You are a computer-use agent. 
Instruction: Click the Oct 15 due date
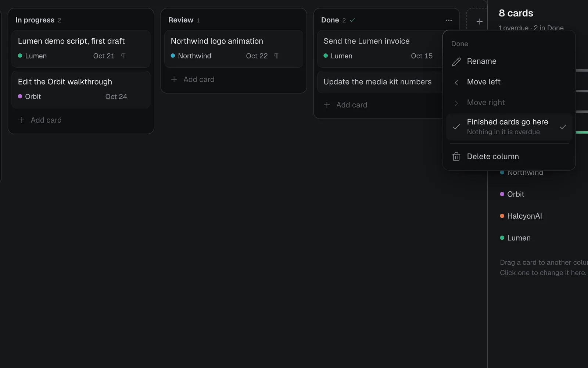(x=422, y=56)
